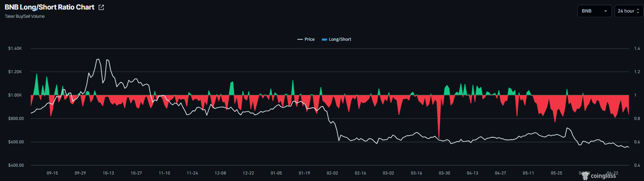
Task: Click the BNB Long/Short Ratio Chart title
Action: [x=49, y=8]
